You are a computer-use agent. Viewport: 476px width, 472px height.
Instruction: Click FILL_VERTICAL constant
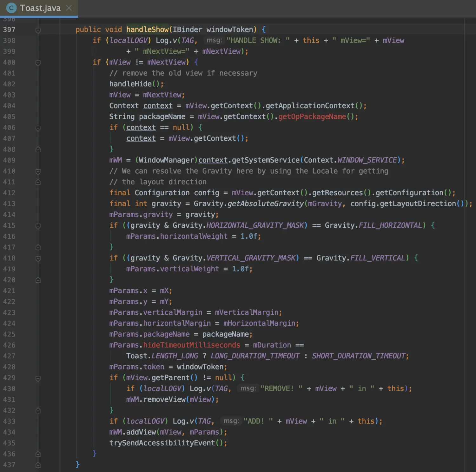coord(378,258)
